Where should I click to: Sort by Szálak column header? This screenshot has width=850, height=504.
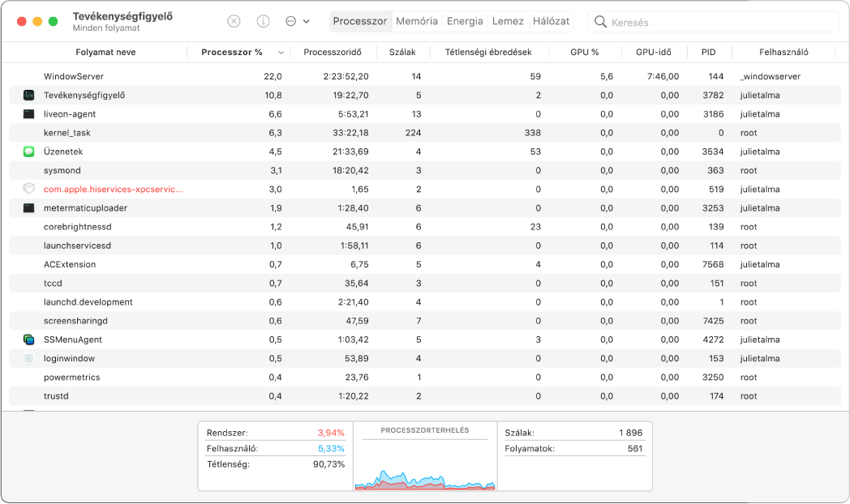pos(402,52)
